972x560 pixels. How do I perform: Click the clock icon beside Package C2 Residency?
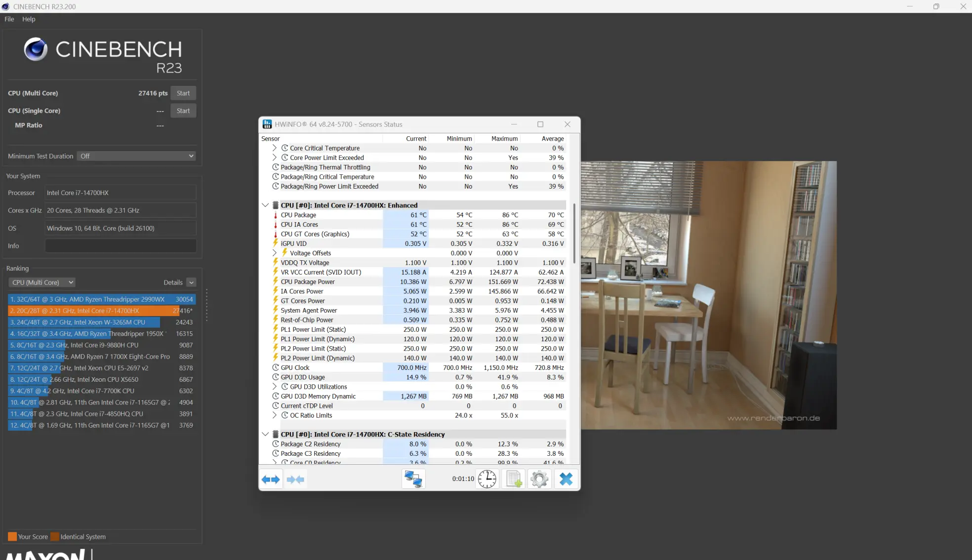click(x=276, y=444)
